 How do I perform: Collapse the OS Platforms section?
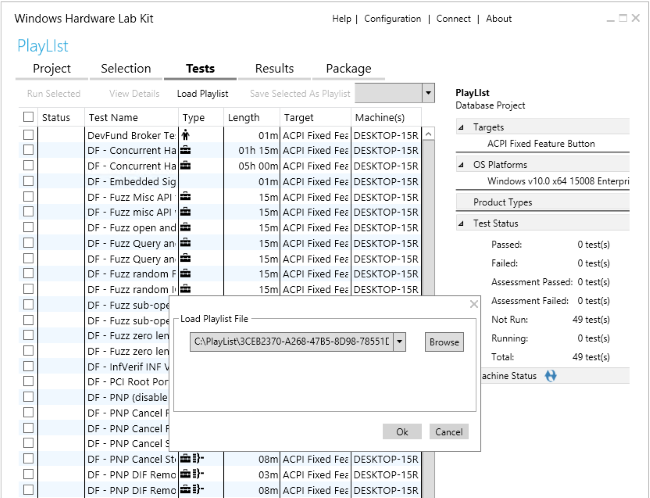[x=461, y=165]
